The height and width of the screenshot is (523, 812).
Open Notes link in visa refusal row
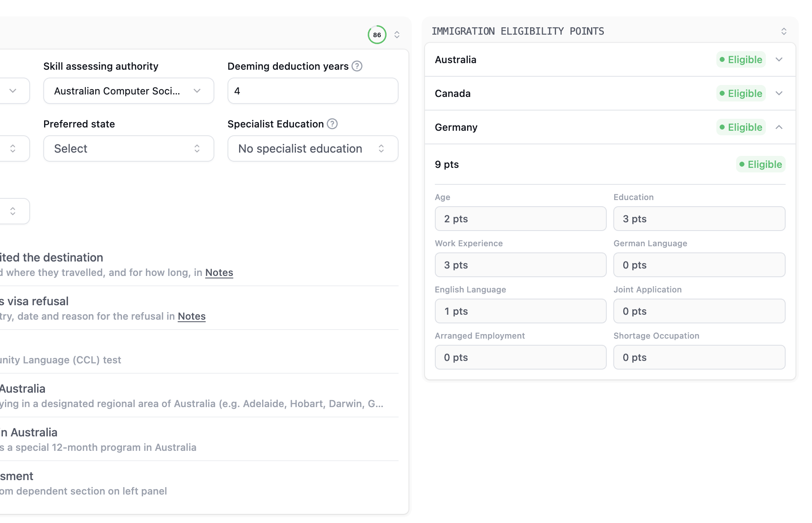tap(192, 316)
